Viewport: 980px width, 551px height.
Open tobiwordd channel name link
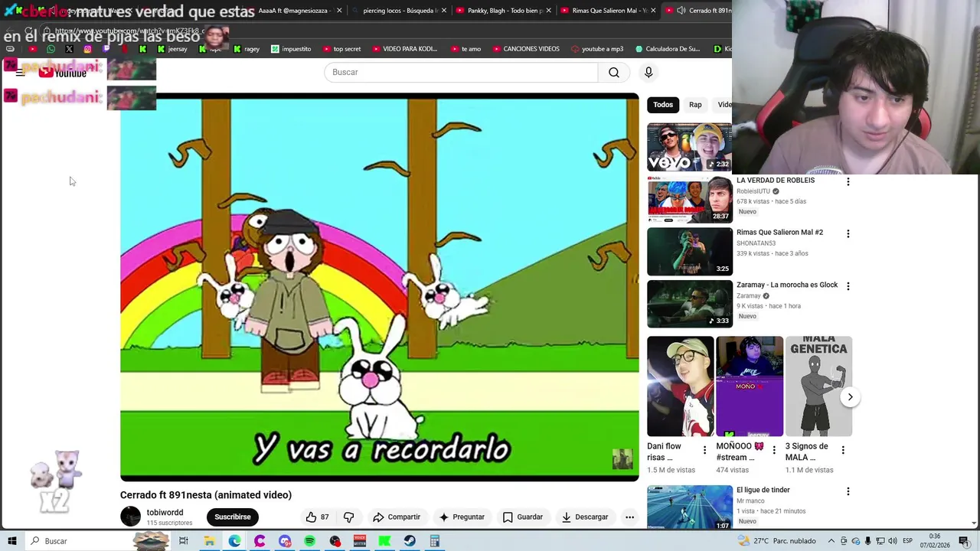point(165,513)
